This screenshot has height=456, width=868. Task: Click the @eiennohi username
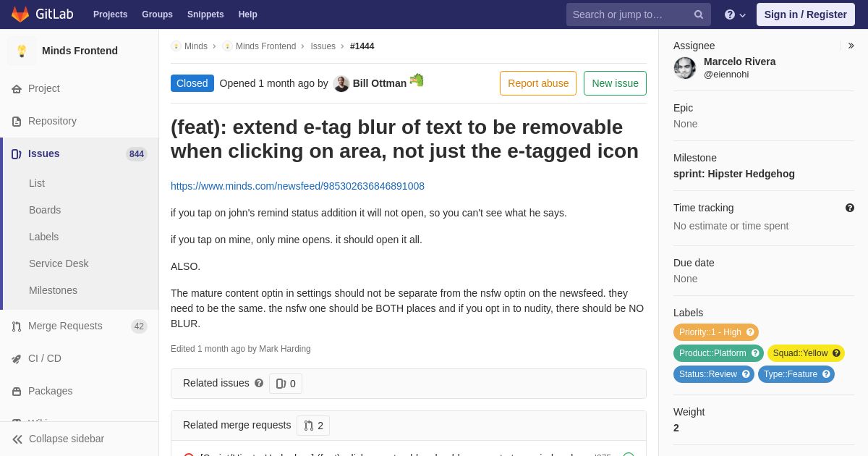tap(726, 75)
